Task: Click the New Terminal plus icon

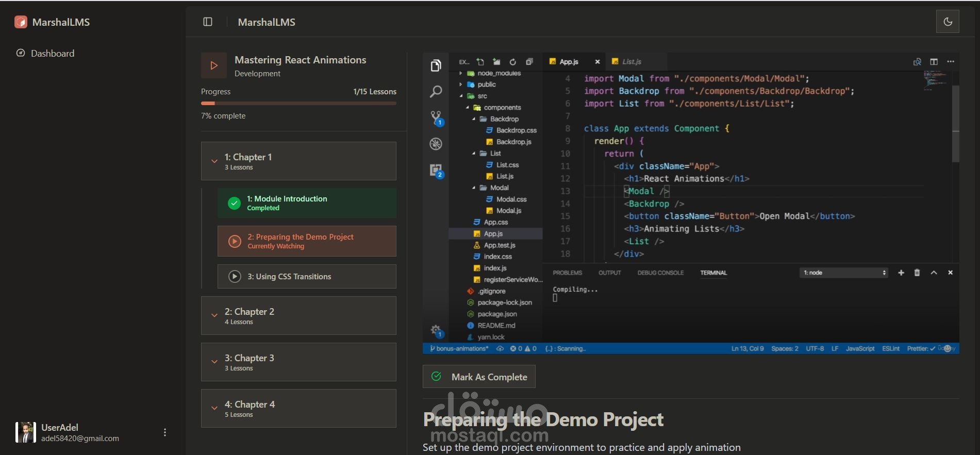Action: [901, 273]
